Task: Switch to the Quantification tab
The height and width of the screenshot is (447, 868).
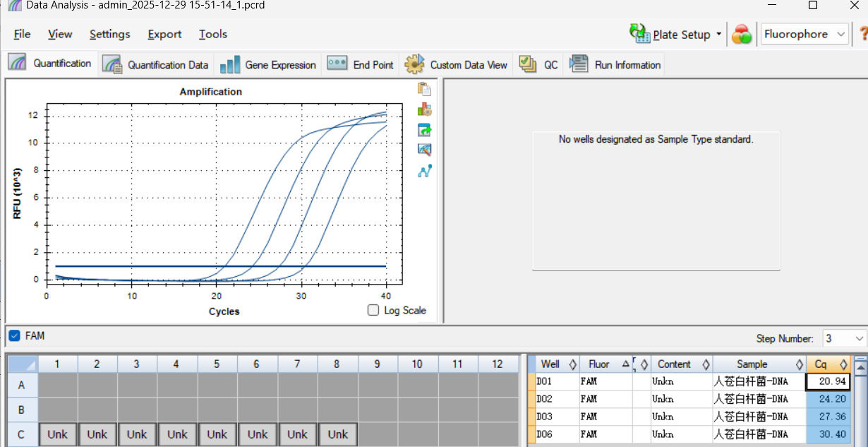Action: click(49, 63)
